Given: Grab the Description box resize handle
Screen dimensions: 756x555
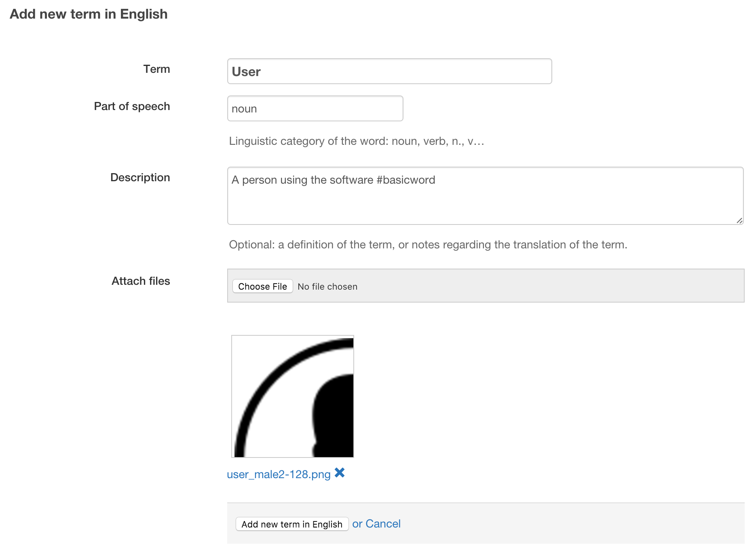Looking at the screenshot, I should click(x=739, y=220).
